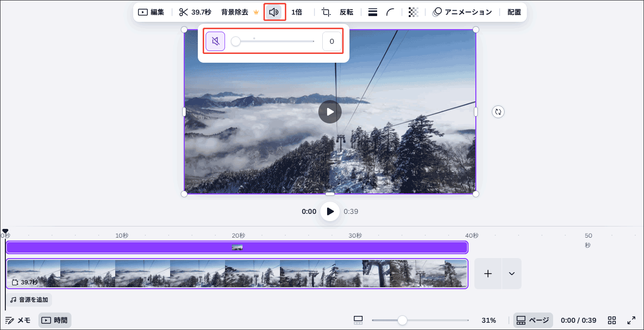This screenshot has height=330, width=644.
Task: Open メモ notes panel
Action: coord(18,320)
